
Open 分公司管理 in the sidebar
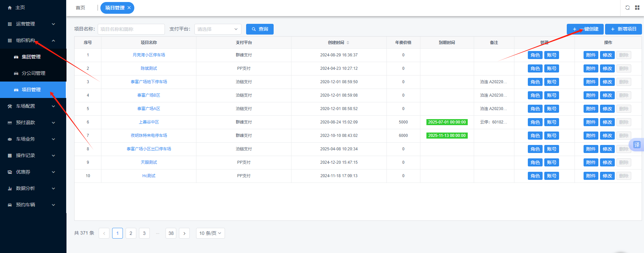click(x=33, y=73)
